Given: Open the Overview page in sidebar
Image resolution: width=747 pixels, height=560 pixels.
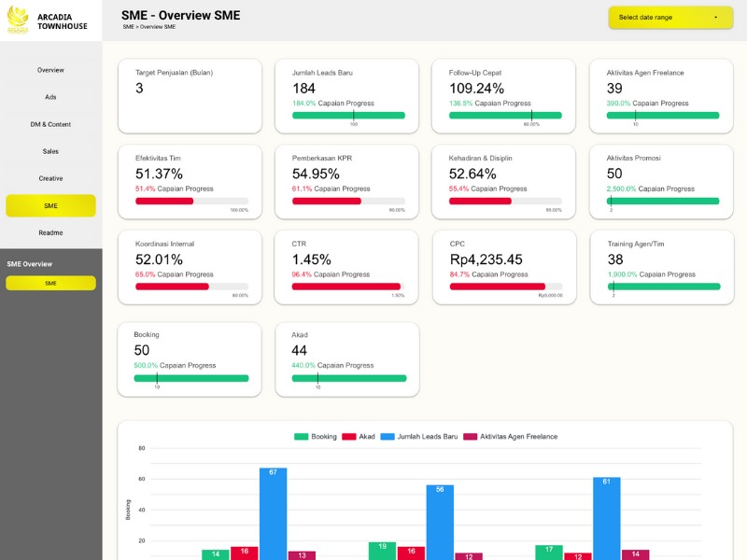Looking at the screenshot, I should coord(50,70).
